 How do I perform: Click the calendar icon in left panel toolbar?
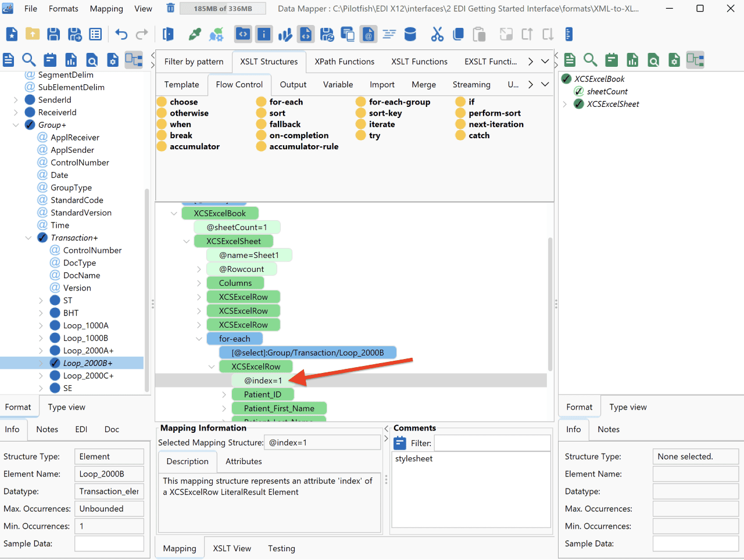pos(50,60)
